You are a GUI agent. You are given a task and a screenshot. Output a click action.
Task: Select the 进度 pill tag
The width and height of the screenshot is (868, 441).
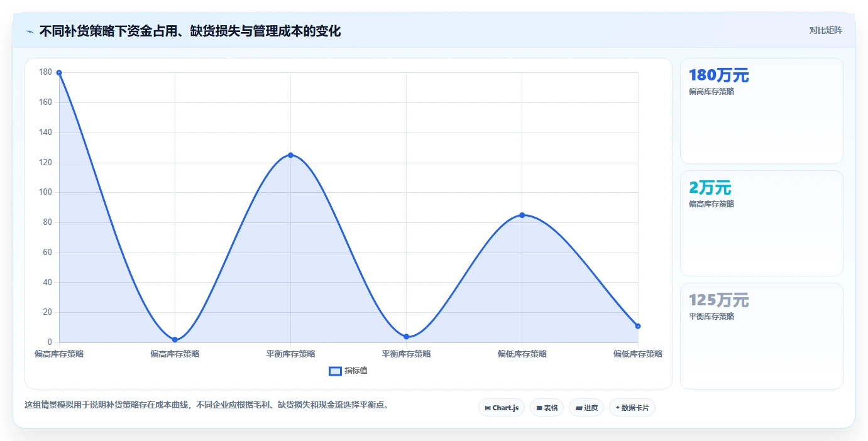586,408
